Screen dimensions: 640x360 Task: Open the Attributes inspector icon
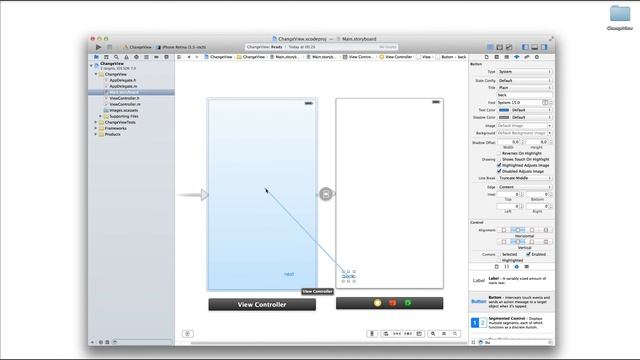(517, 57)
